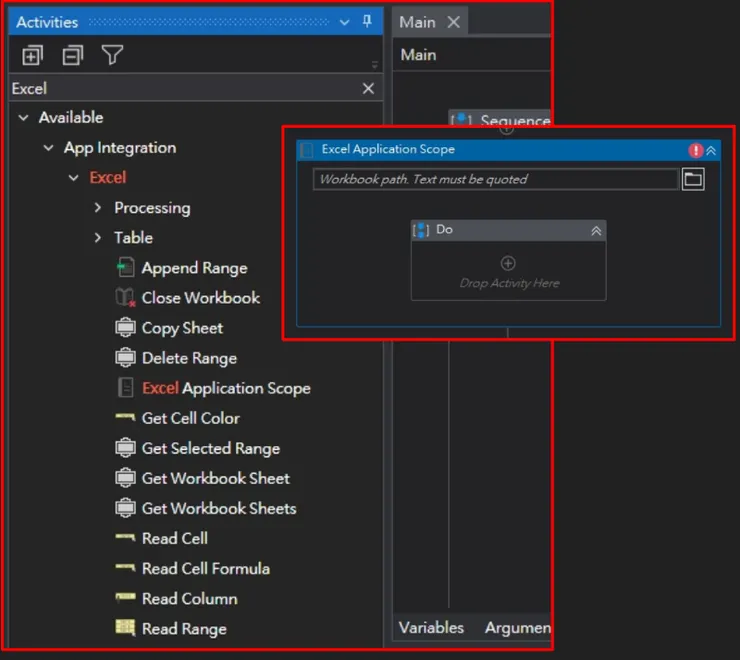Click the red validation error icon
740x660 pixels.
point(695,151)
